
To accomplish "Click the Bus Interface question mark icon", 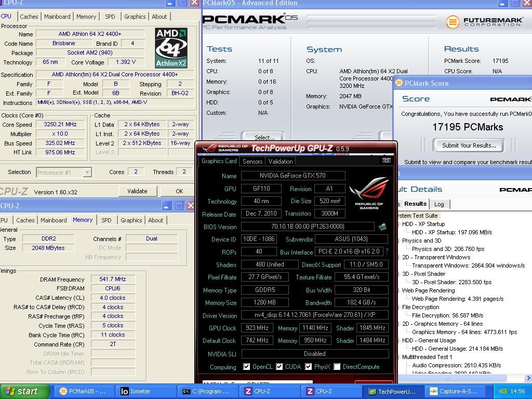I will point(387,252).
